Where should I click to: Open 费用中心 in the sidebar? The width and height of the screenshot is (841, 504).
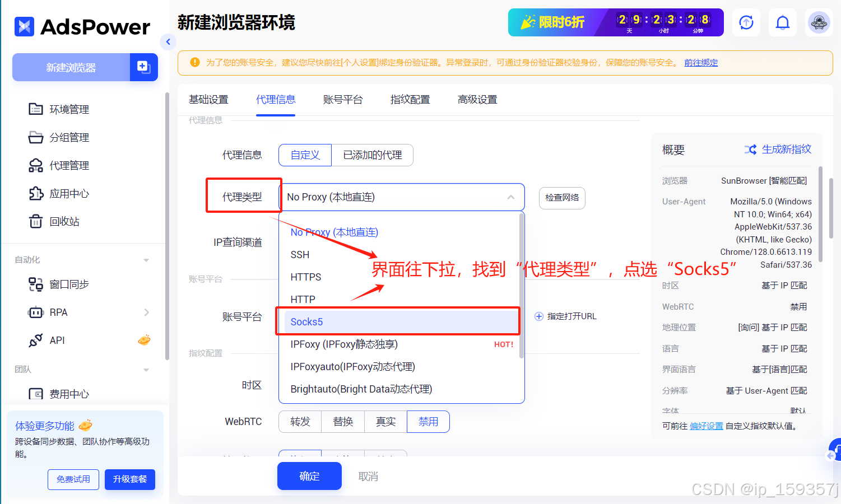pyautogui.click(x=59, y=394)
